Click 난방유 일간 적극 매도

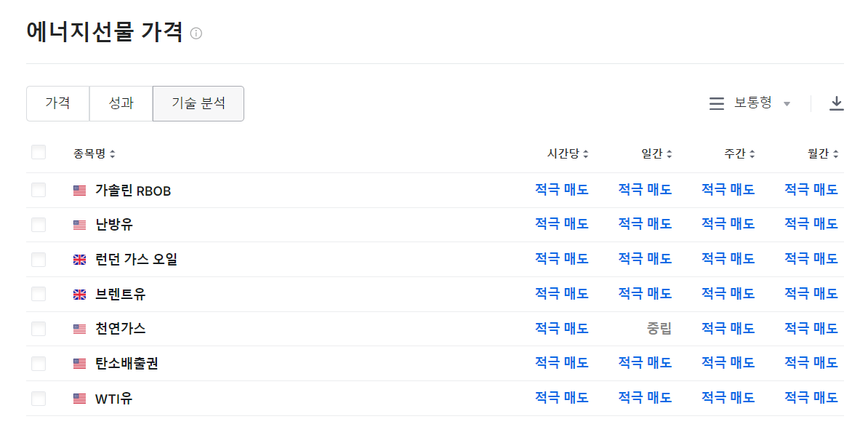tap(645, 224)
